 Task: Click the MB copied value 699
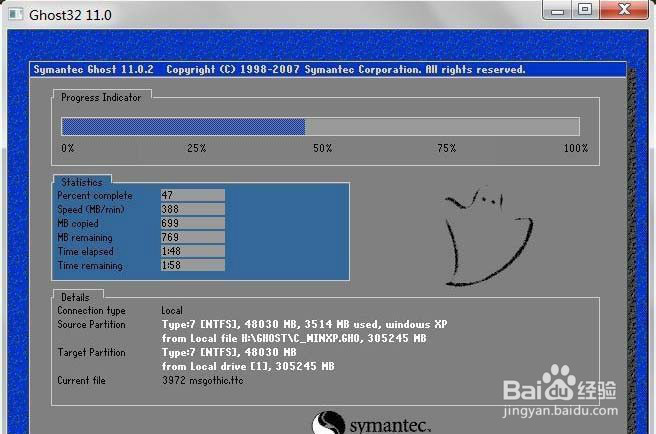point(192,223)
